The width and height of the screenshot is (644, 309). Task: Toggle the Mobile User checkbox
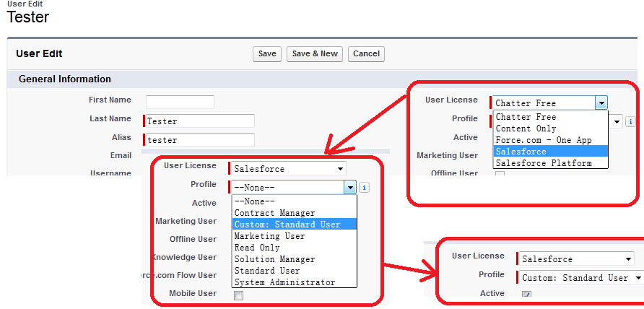pos(238,295)
